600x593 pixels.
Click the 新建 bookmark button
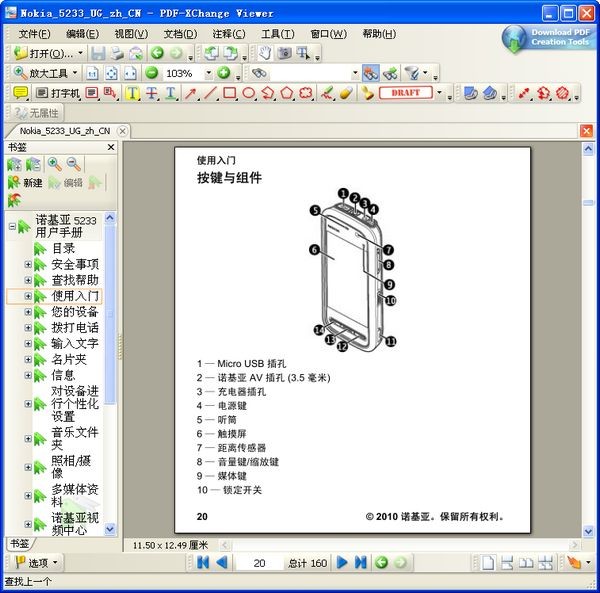(x=25, y=183)
